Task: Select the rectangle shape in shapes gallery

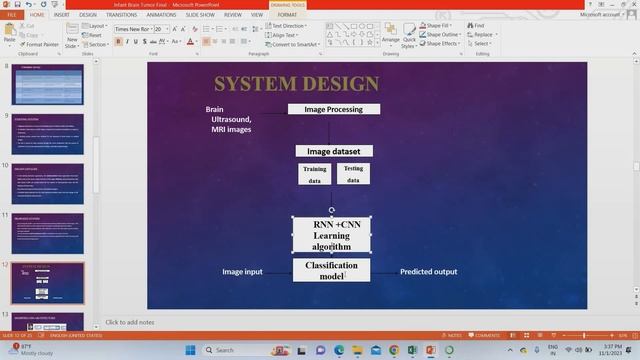Action: [353, 26]
